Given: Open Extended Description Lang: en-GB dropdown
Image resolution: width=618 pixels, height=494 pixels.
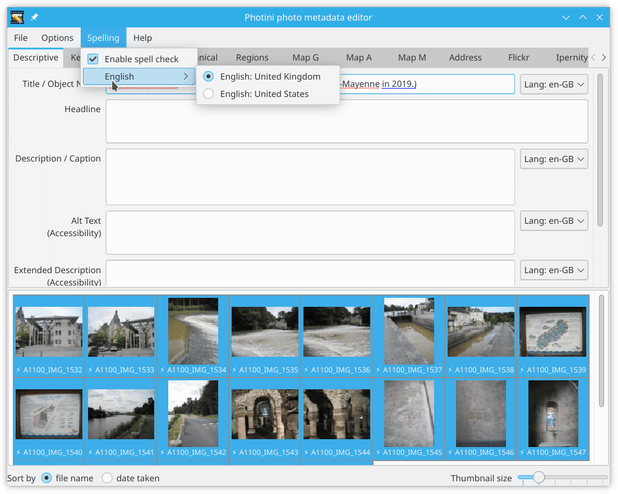Looking at the screenshot, I should point(554,270).
